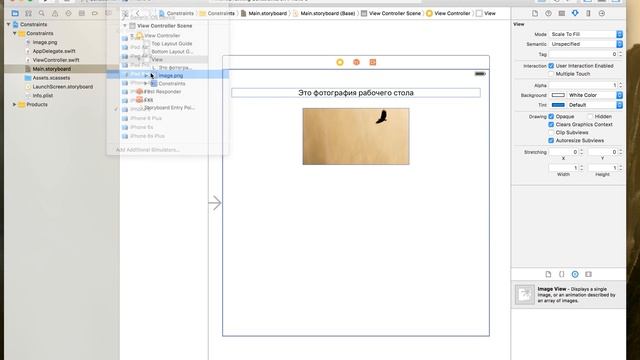Collapse View Controller Scene in outline
The width and height of the screenshot is (640, 360).
click(125, 26)
